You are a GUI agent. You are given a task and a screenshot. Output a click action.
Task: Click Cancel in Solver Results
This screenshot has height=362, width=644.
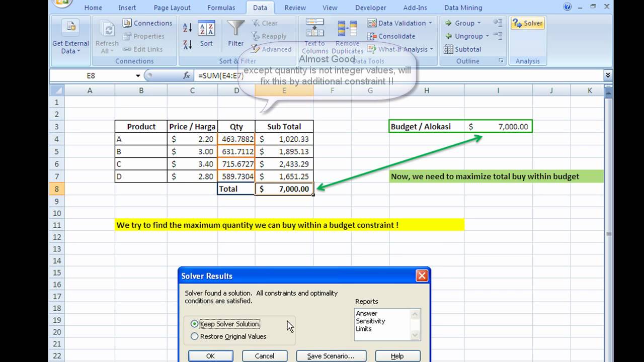(264, 356)
